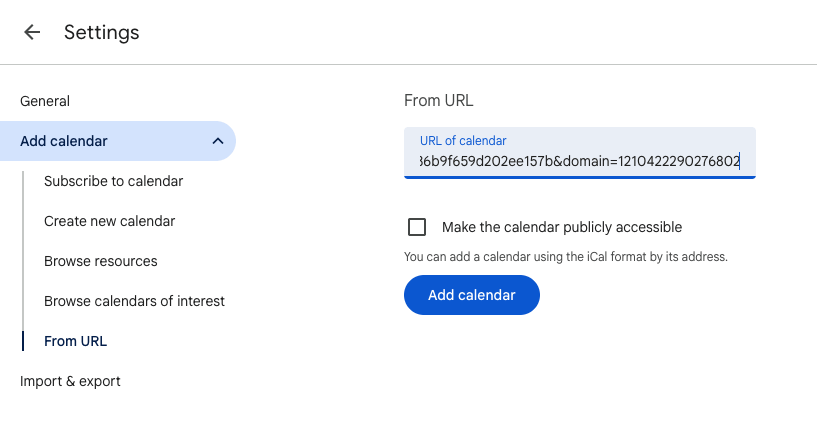Open the General settings section
The image size is (817, 423).
[x=45, y=101]
